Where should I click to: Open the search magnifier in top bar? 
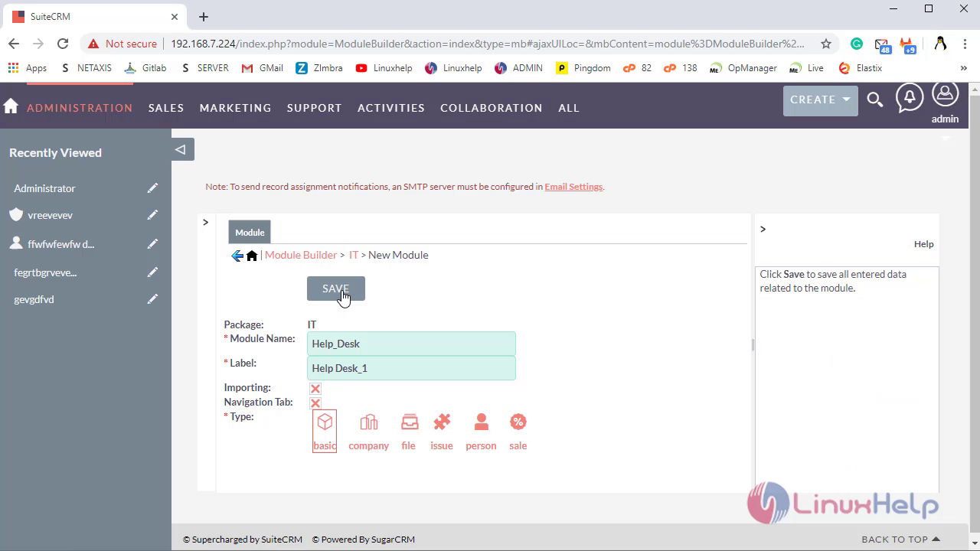point(875,99)
